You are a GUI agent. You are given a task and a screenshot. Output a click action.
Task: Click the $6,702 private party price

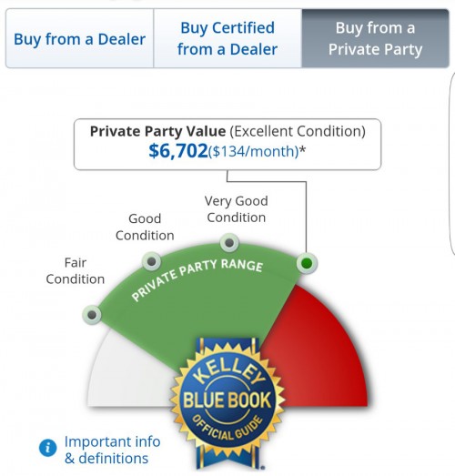coord(177,151)
